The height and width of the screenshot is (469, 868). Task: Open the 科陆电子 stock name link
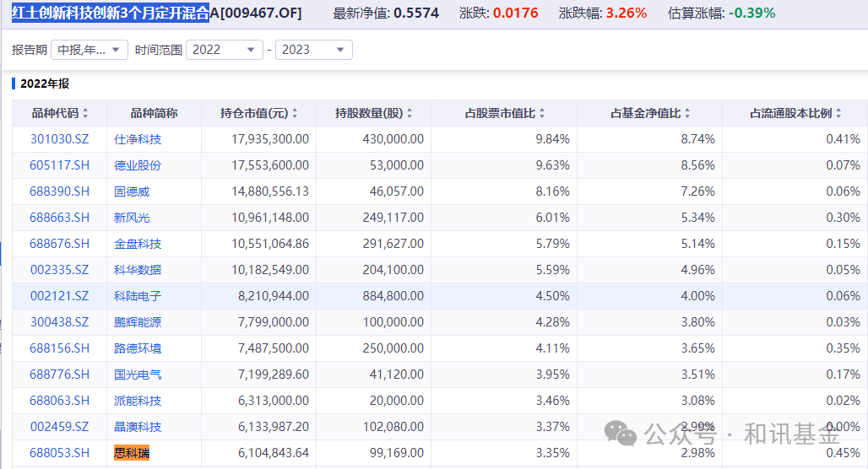coord(138,296)
